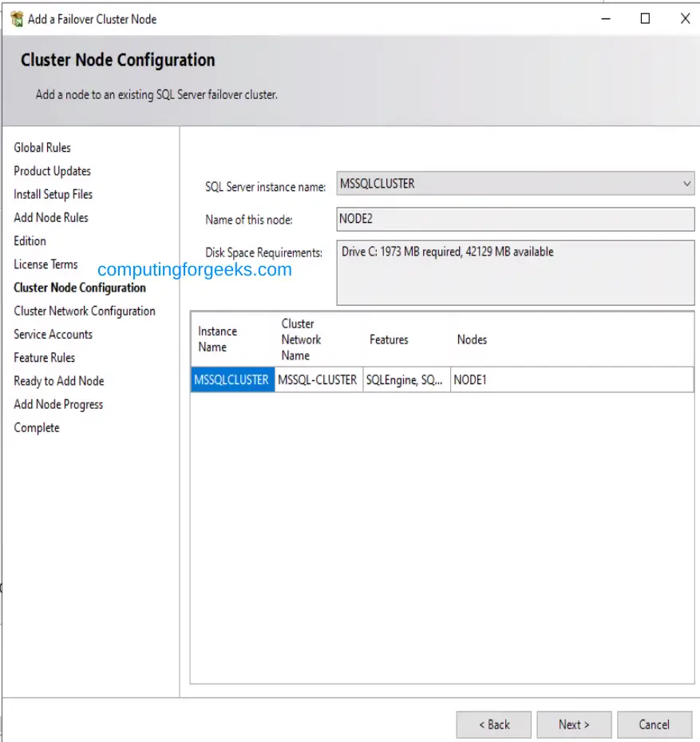Click the NODE1 nodes cell

click(572, 379)
